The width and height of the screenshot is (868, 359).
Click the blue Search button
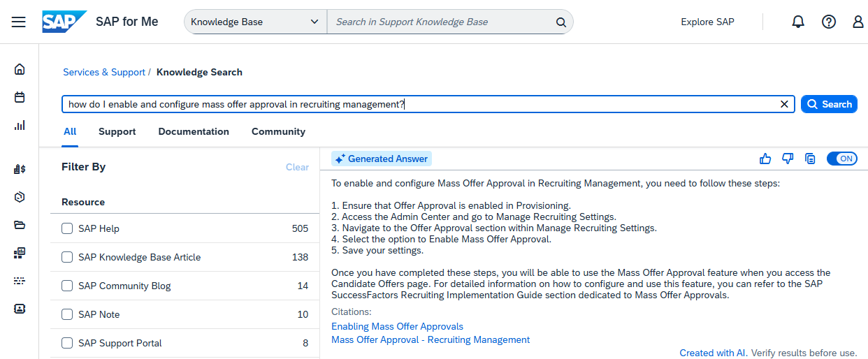tap(829, 104)
